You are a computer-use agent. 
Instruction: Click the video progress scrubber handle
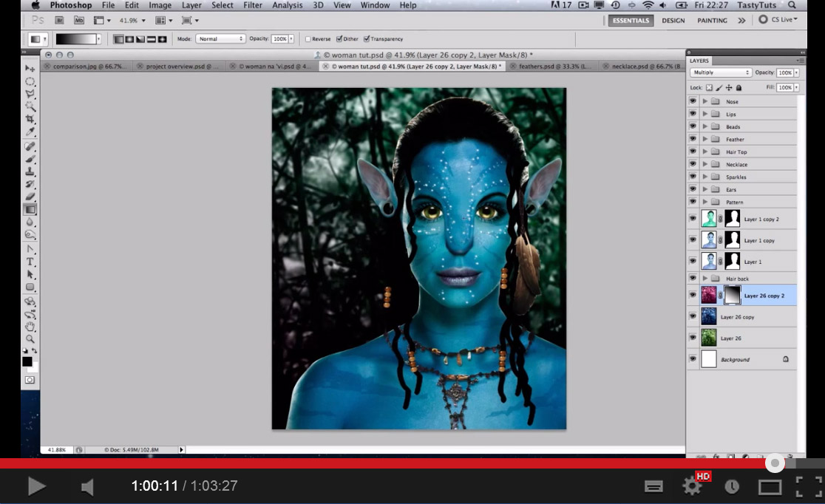coord(775,463)
